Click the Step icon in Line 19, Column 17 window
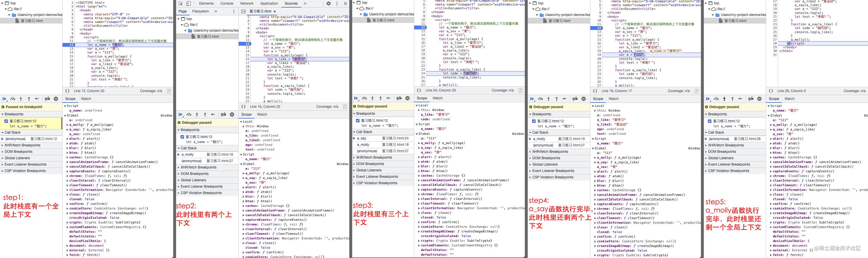 coord(565,99)
